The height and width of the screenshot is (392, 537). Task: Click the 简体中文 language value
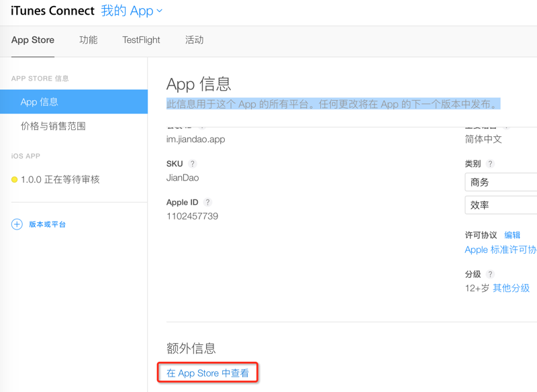[483, 139]
